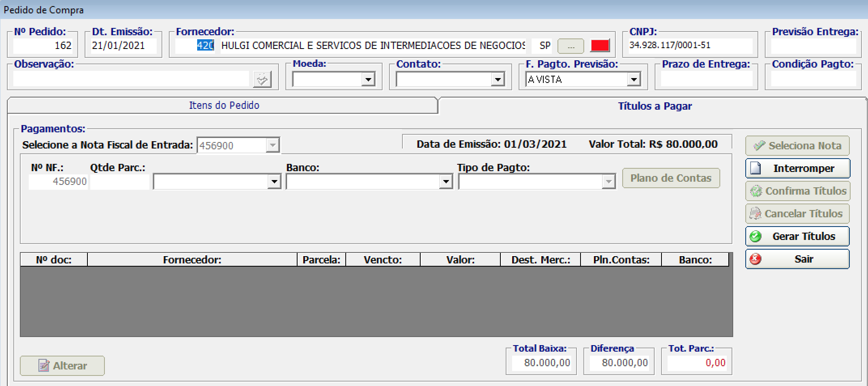This screenshot has width=868, height=386.
Task: Click the Prazo de Entrega field
Action: [x=706, y=79]
